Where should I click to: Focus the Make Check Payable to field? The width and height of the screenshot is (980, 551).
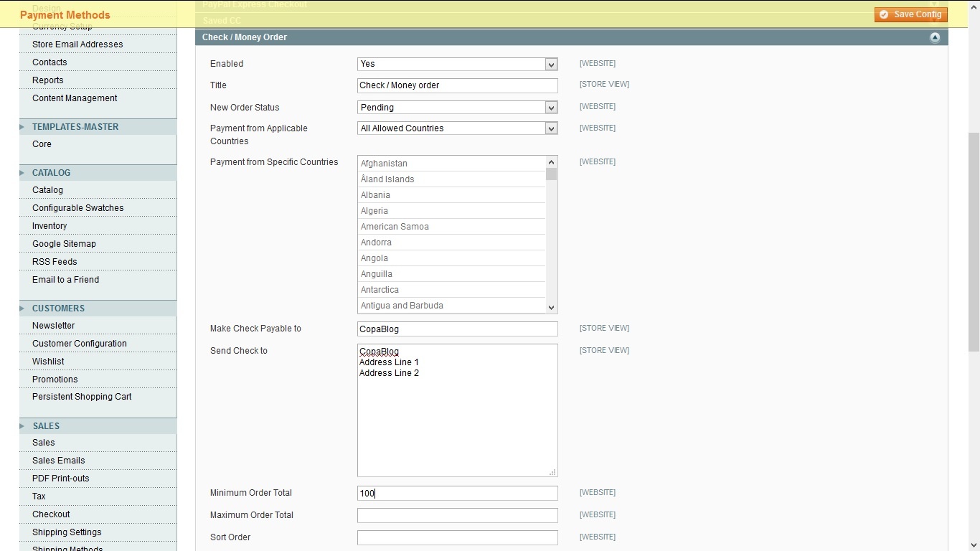coord(457,329)
